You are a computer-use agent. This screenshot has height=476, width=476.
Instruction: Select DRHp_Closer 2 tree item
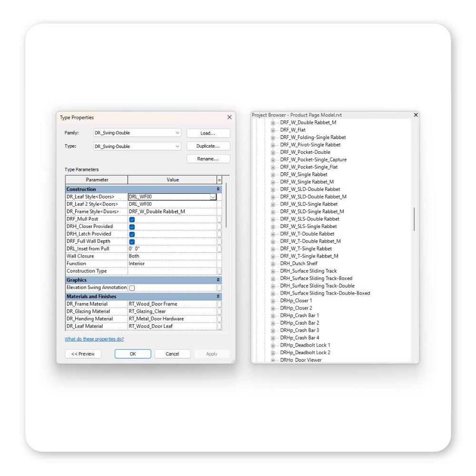coord(296,308)
